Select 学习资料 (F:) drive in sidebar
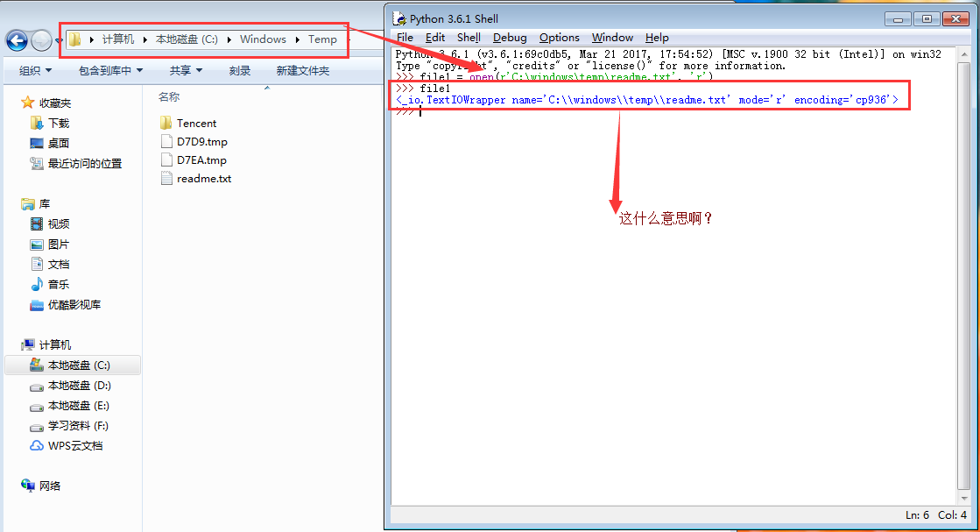This screenshot has width=980, height=532. [78, 426]
